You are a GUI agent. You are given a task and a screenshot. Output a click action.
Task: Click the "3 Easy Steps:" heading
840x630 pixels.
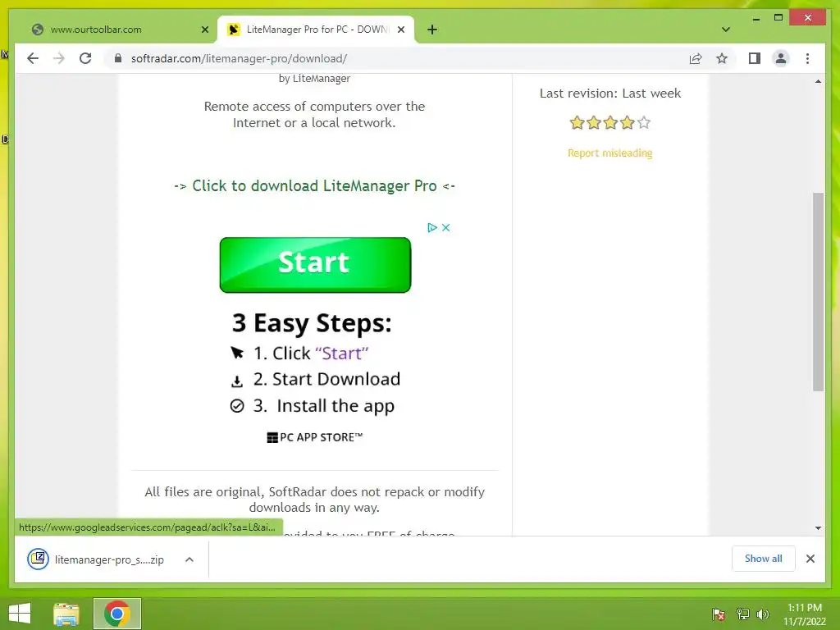click(x=312, y=323)
